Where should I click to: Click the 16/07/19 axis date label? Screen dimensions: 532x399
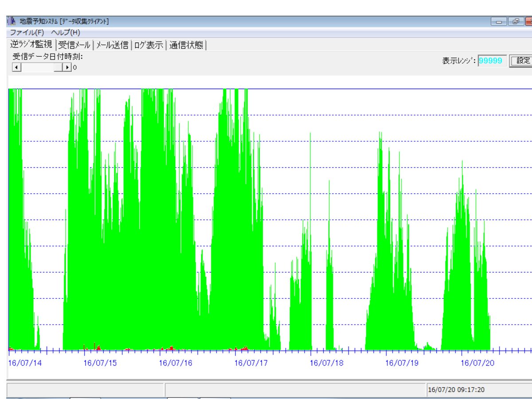(x=402, y=363)
